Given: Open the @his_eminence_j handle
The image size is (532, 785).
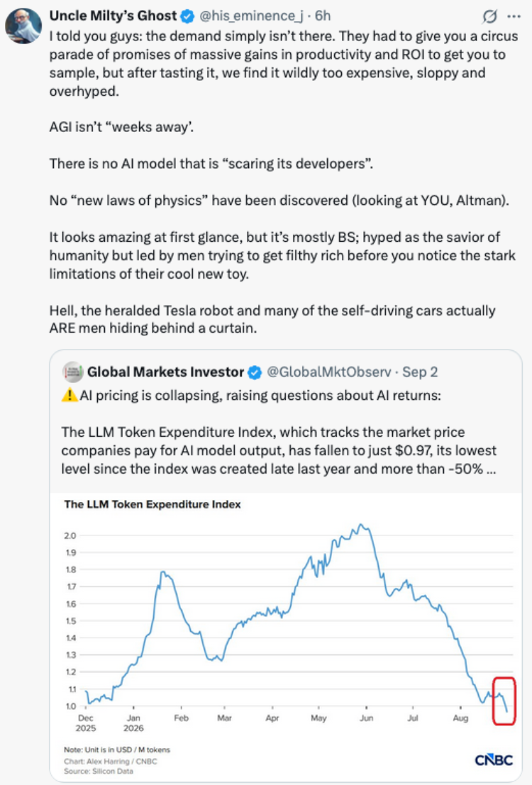Looking at the screenshot, I should pyautogui.click(x=251, y=16).
